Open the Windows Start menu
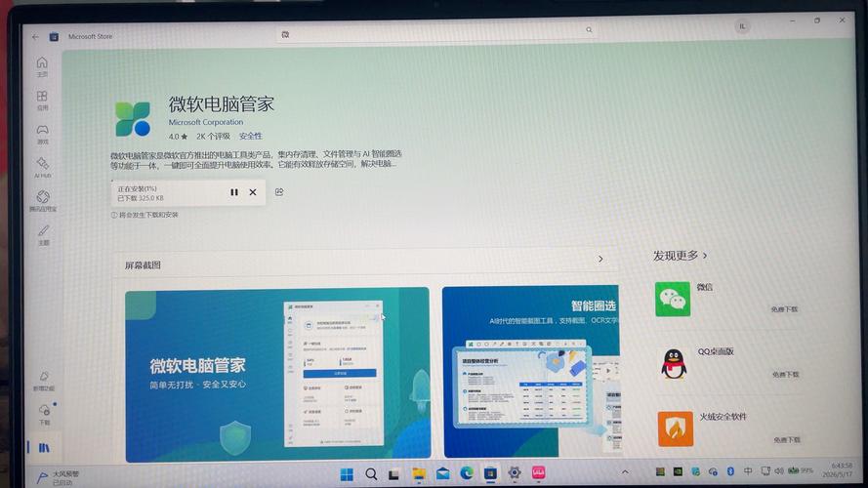Screen dimensions: 868x488 point(347,474)
